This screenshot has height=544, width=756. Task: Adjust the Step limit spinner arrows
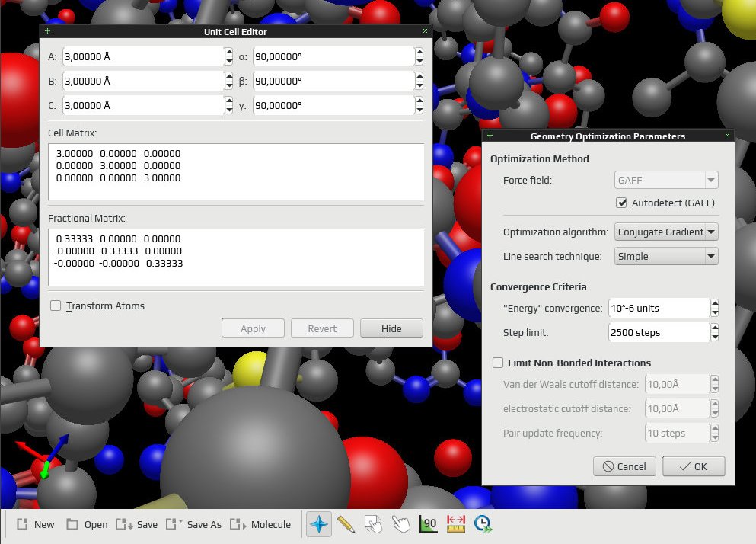[x=715, y=333]
